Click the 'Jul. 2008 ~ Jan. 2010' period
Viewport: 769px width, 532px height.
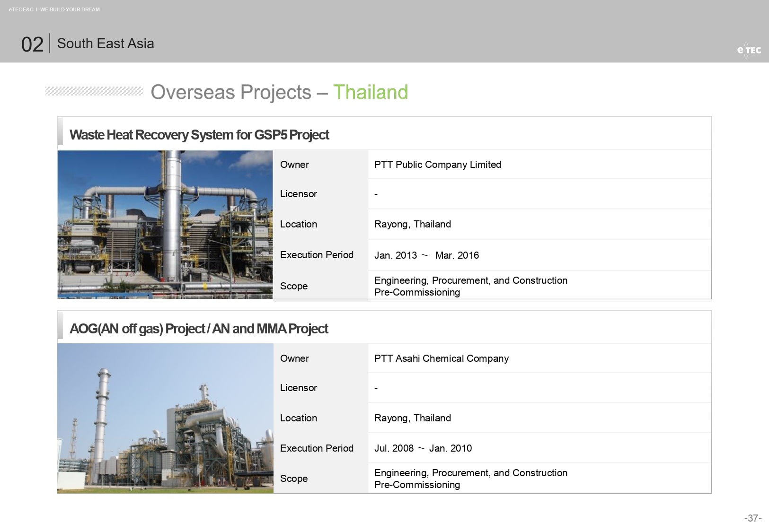pyautogui.click(x=423, y=448)
